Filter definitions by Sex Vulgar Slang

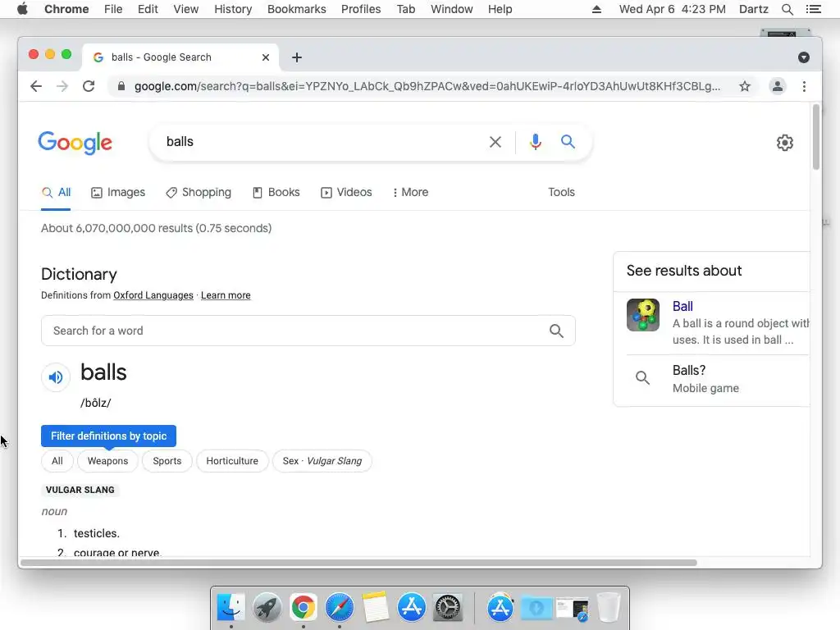click(x=322, y=461)
